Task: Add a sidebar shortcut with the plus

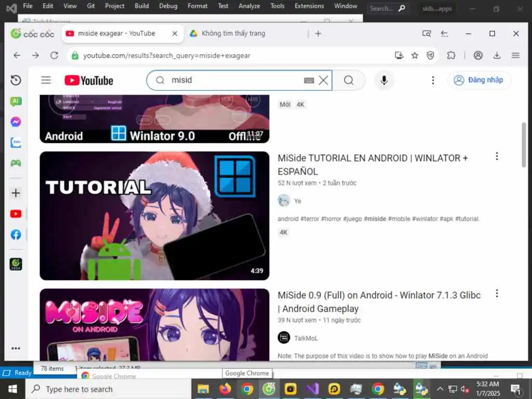Action: pyautogui.click(x=16, y=193)
